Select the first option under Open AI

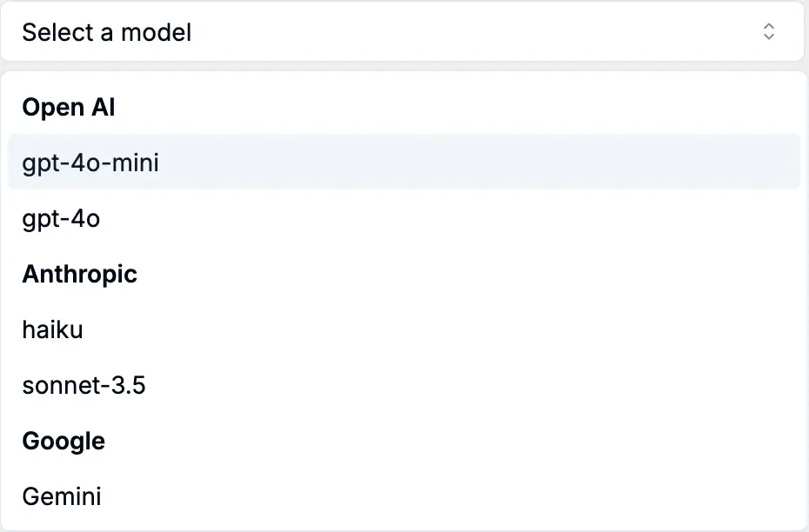pyautogui.click(x=90, y=163)
